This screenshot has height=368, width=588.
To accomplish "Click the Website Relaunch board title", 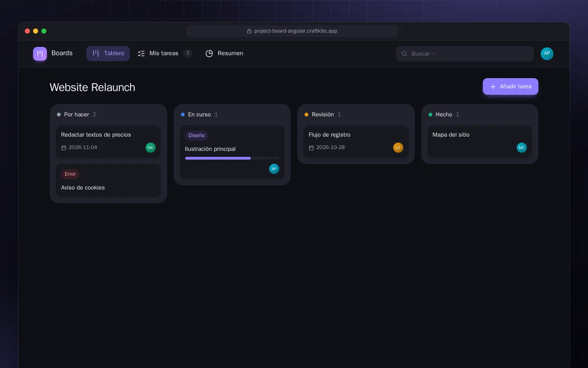I will pyautogui.click(x=92, y=87).
